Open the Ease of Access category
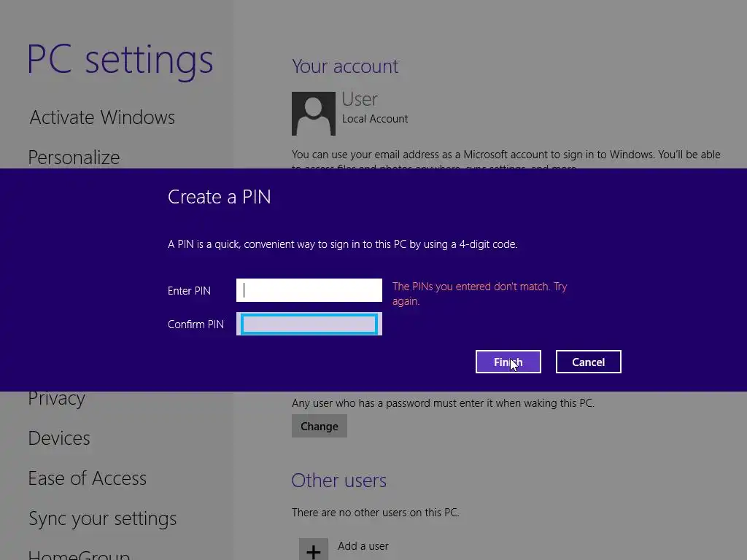Viewport: 747px width, 560px height. point(88,478)
